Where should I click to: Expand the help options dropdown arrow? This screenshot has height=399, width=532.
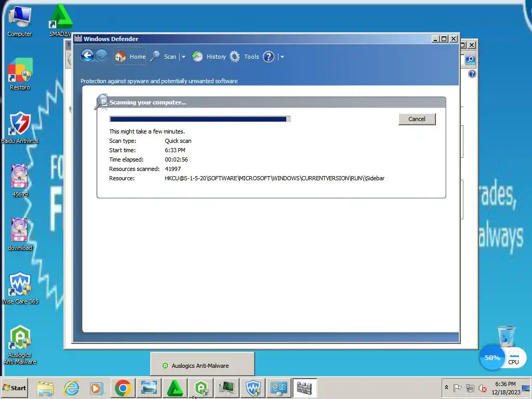(x=282, y=57)
